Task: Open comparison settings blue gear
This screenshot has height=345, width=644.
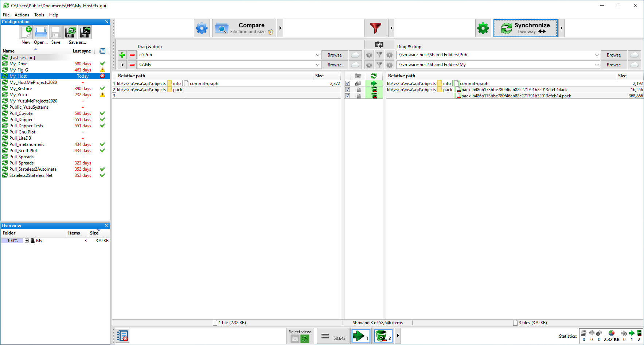Action: click(202, 28)
